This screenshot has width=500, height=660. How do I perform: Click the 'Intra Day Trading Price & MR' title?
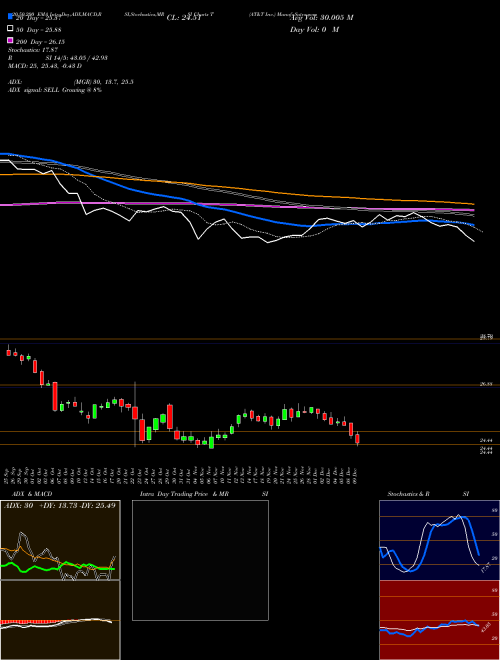coord(184,494)
